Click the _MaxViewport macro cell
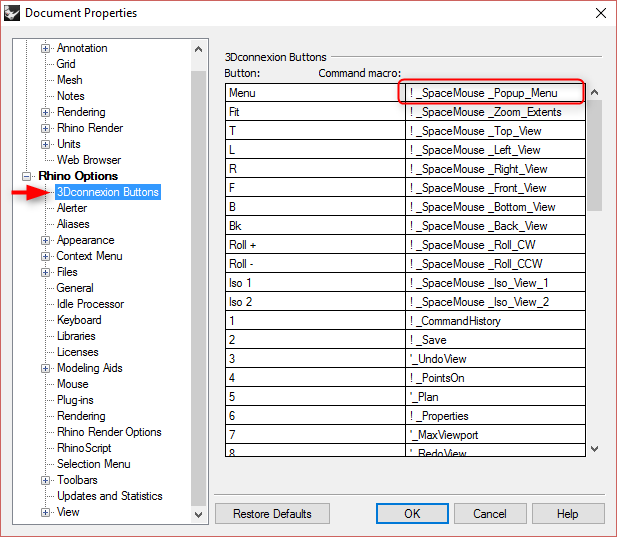The height and width of the screenshot is (537, 617). click(495, 435)
